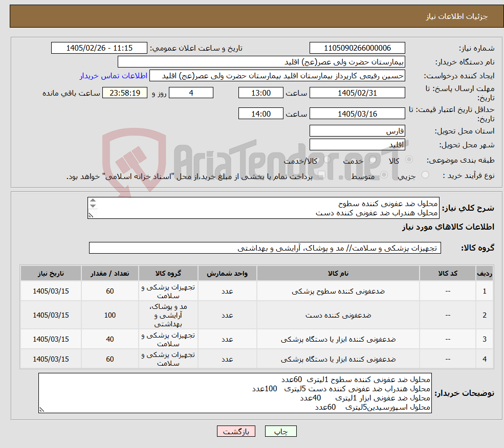Image resolution: width=504 pixels, height=448 pixels.
Task: Click the buyer organization name field
Action: [x=261, y=62]
